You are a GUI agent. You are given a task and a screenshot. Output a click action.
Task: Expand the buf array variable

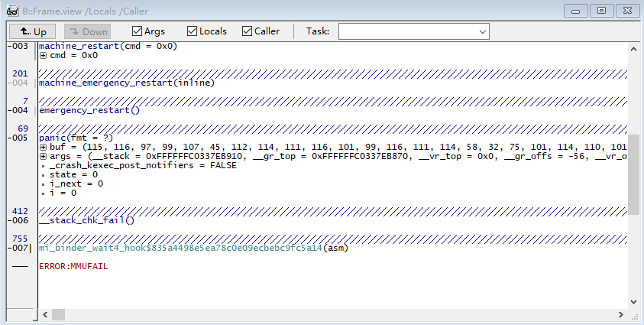pos(43,147)
